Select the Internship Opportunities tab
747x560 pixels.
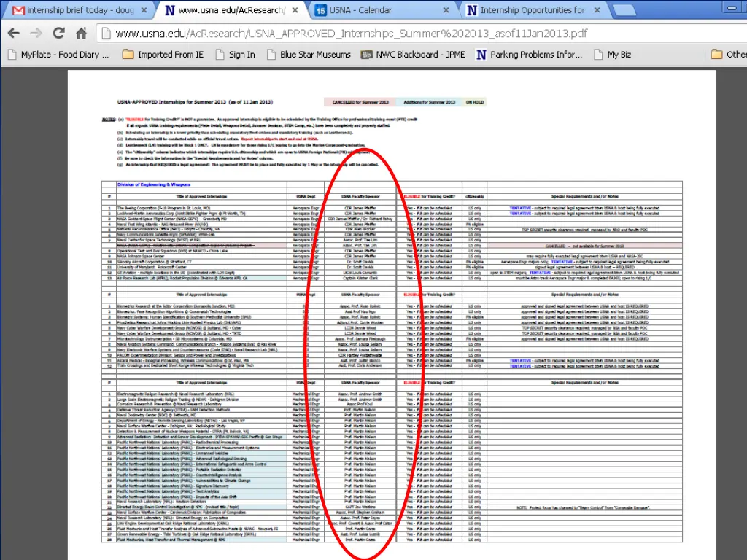click(531, 10)
